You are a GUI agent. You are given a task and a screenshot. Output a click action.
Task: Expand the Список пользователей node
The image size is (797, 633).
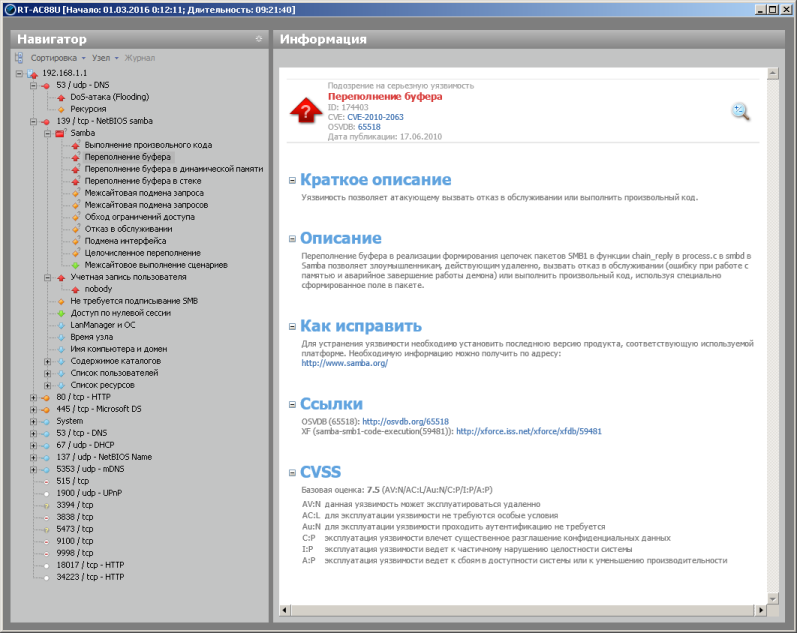[x=47, y=373]
